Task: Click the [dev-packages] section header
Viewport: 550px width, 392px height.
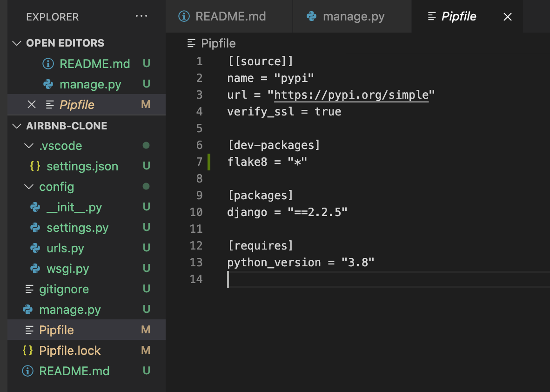Action: pos(274,145)
